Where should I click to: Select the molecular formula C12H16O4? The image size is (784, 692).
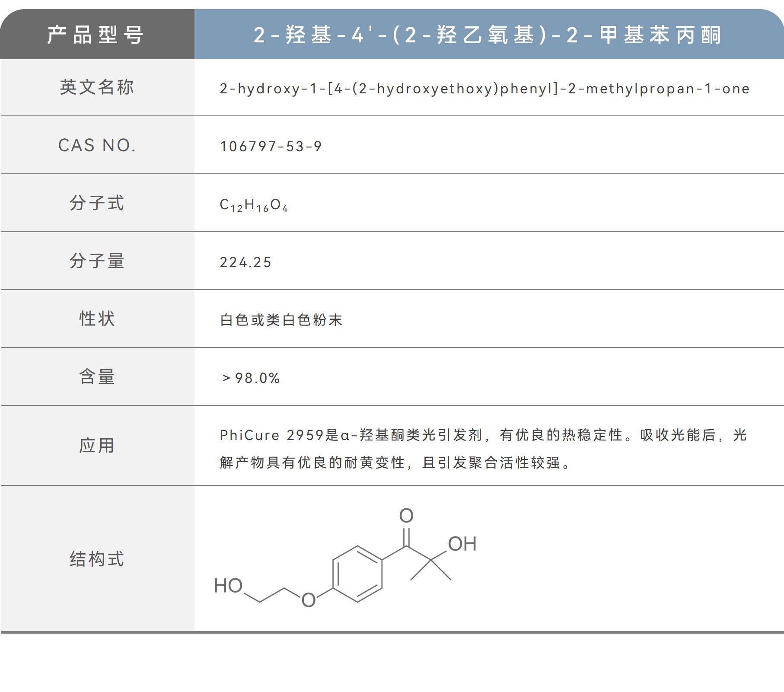coord(255,204)
